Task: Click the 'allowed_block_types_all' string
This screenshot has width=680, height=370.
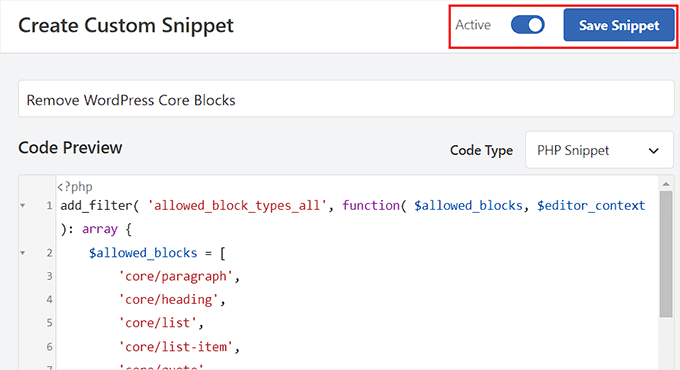Action: click(237, 205)
